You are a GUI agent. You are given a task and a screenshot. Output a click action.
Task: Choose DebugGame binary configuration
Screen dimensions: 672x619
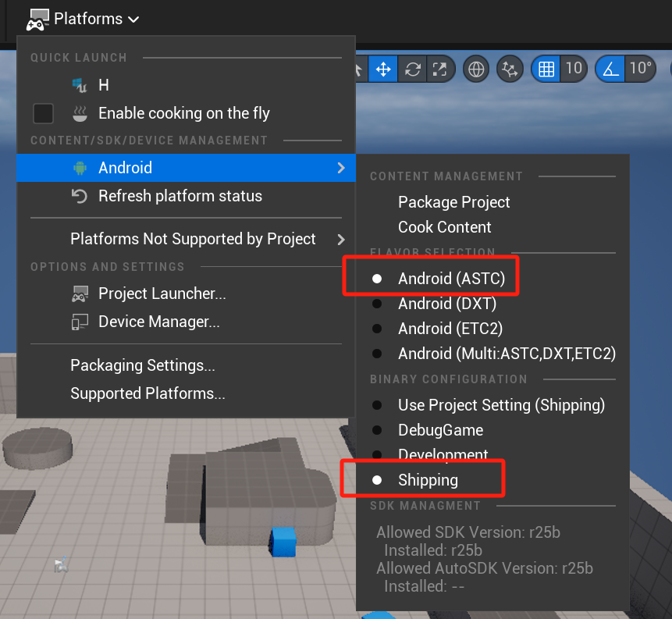(440, 430)
